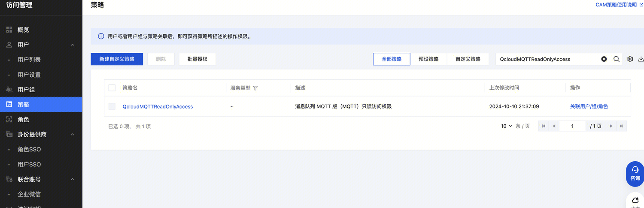The height and width of the screenshot is (208, 644).
Task: Toggle the checkbox for QcloudMQTTReadOnlyAccess row
Action: 112,106
